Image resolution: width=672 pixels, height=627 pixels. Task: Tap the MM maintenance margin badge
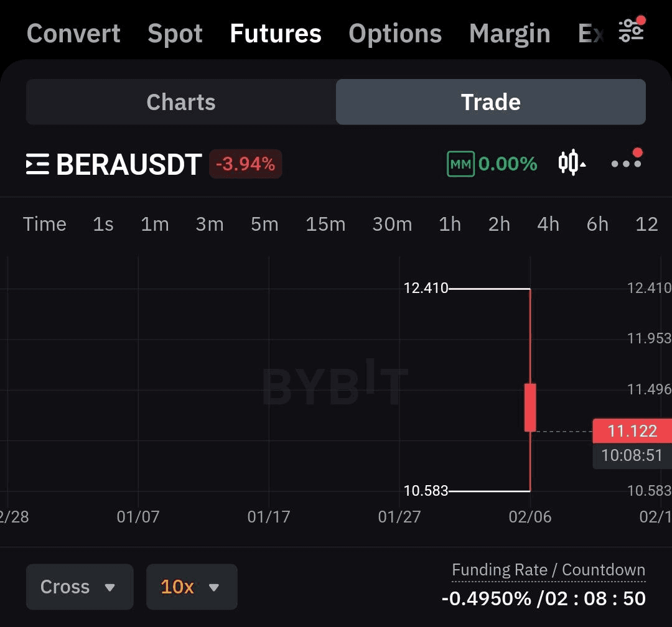pos(460,164)
